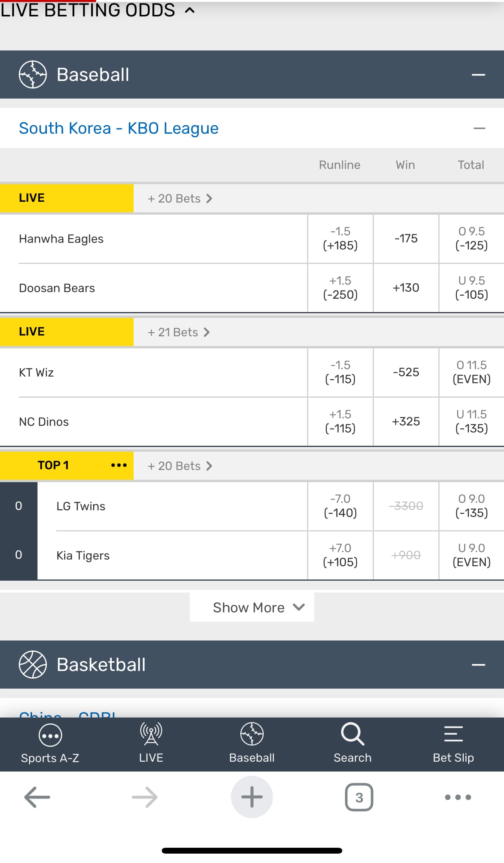
Task: Collapse the Baseball section
Action: pyautogui.click(x=478, y=75)
